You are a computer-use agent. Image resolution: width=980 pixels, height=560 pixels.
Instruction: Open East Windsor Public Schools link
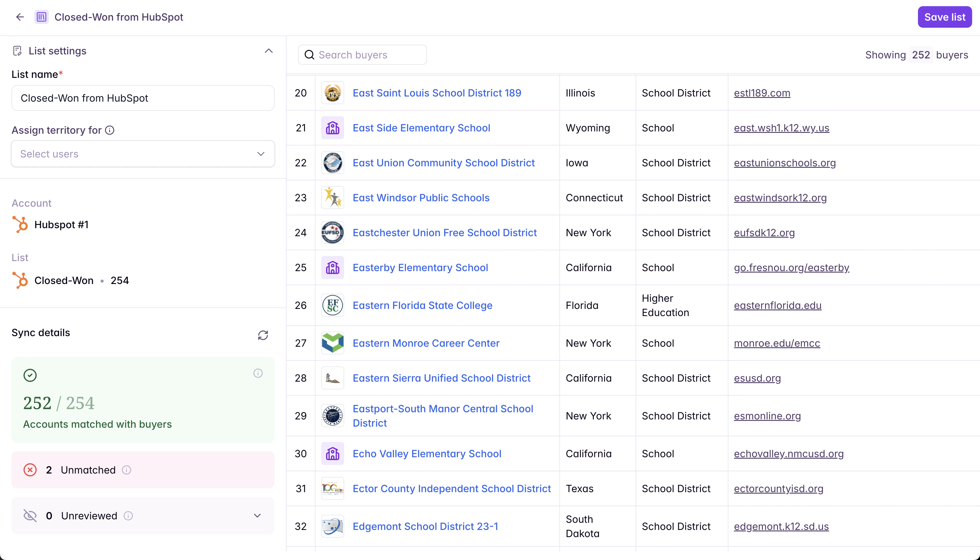421,198
